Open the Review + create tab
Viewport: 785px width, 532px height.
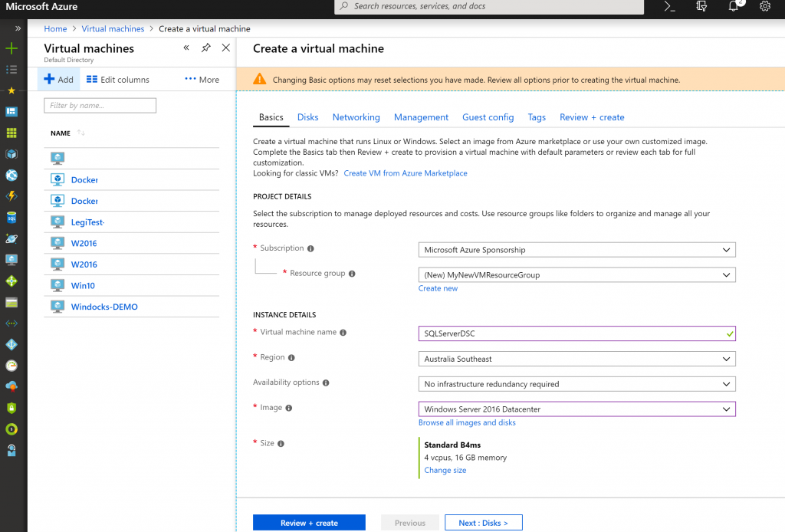pyautogui.click(x=593, y=117)
